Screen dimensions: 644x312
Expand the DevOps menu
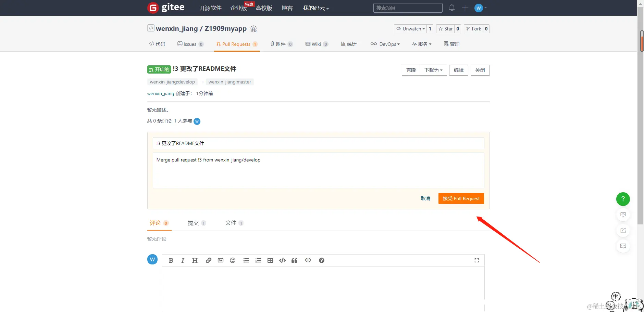385,44
